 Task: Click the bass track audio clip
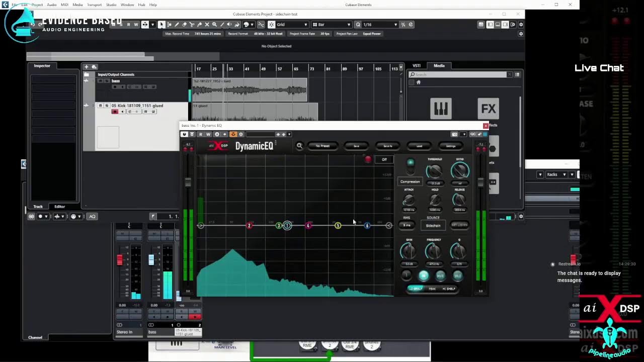(250, 89)
